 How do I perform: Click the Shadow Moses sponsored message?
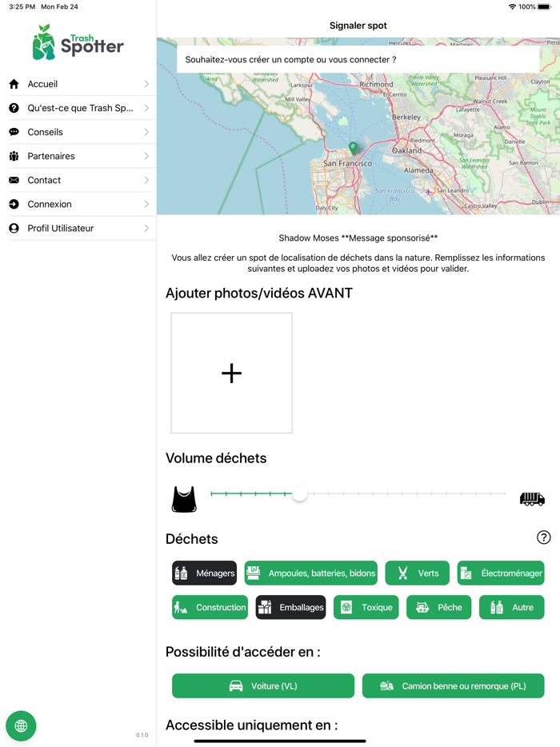[358, 238]
